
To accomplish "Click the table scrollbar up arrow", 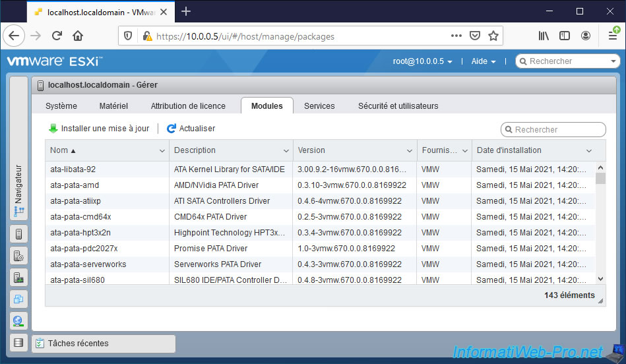I will pyautogui.click(x=600, y=167).
